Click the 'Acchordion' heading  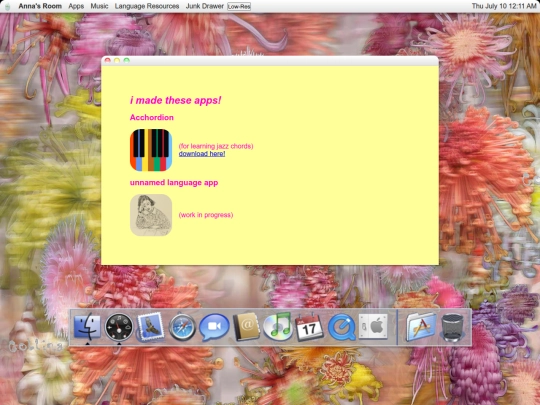[152, 117]
